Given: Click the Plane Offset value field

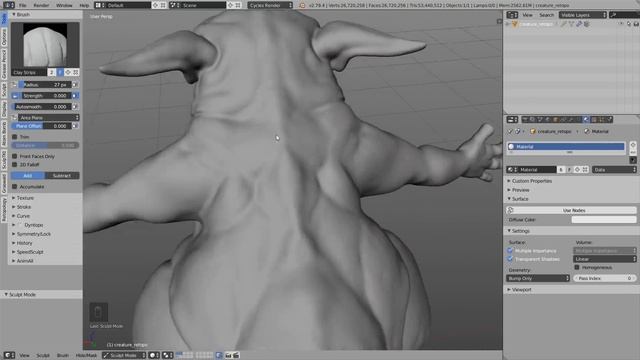Looking at the screenshot, I should point(41,126).
